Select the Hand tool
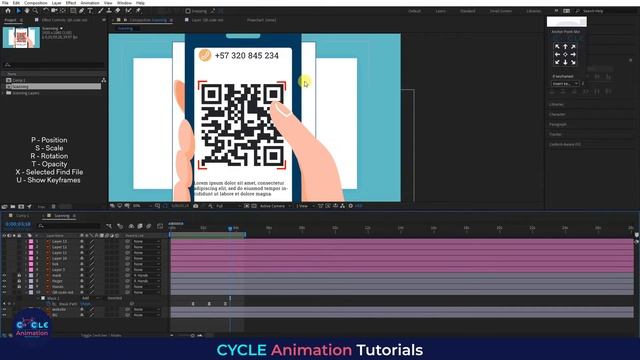640x360 pixels. (x=27, y=11)
